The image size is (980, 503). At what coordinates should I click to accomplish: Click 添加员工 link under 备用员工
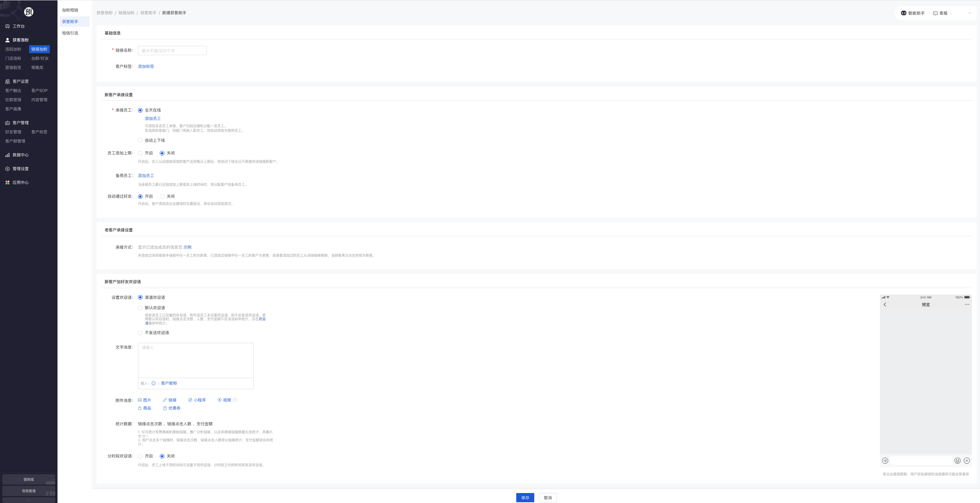[x=146, y=176]
